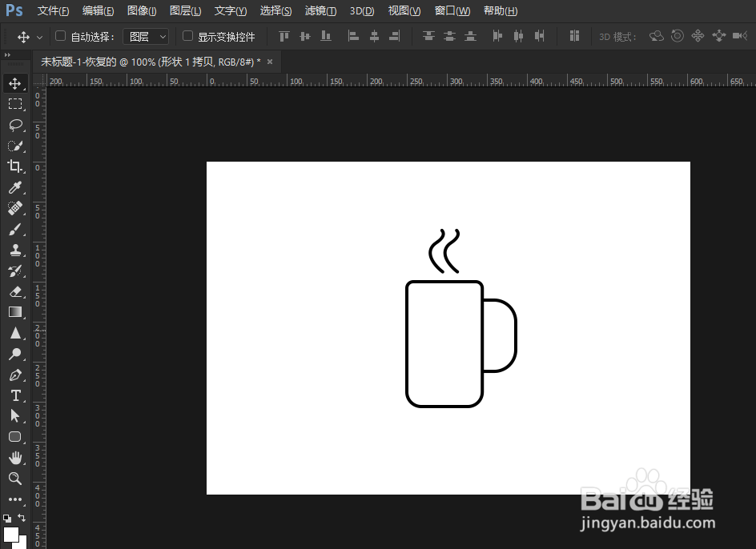Select the Spot Healing Brush tool

point(15,208)
